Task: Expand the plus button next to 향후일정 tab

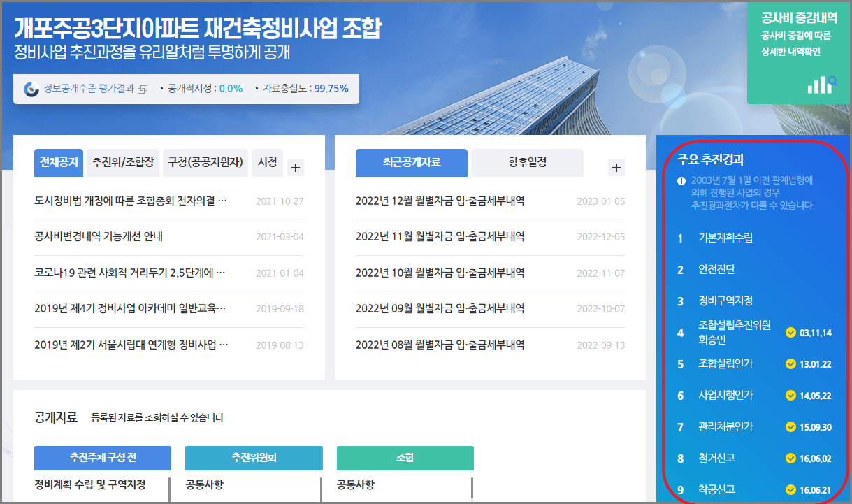Action: tap(616, 167)
